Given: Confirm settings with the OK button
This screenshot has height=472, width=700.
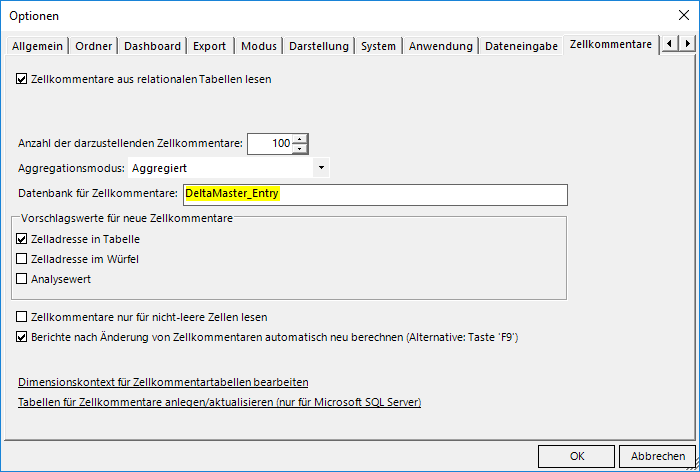Looking at the screenshot, I should (576, 455).
